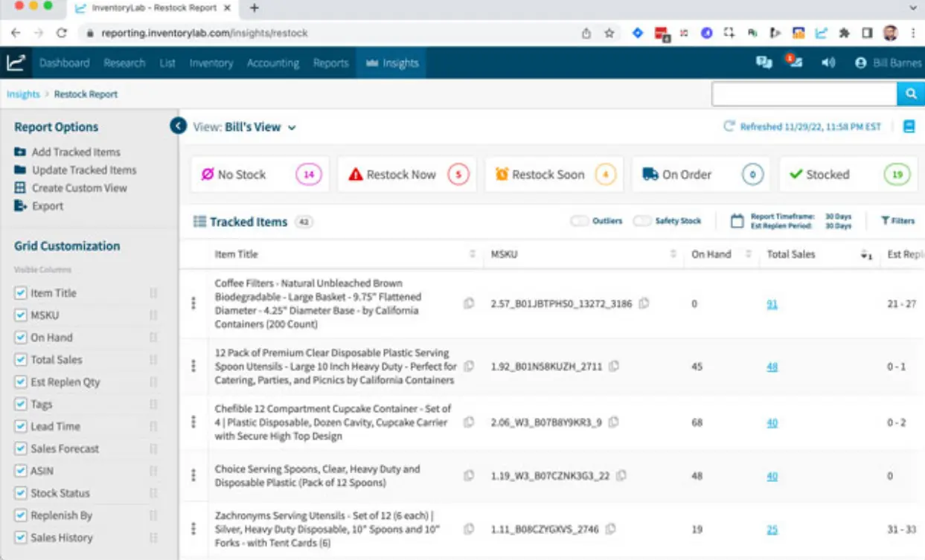Uncheck the Est Replen Qty checkbox
The width and height of the screenshot is (925, 560).
[21, 382]
